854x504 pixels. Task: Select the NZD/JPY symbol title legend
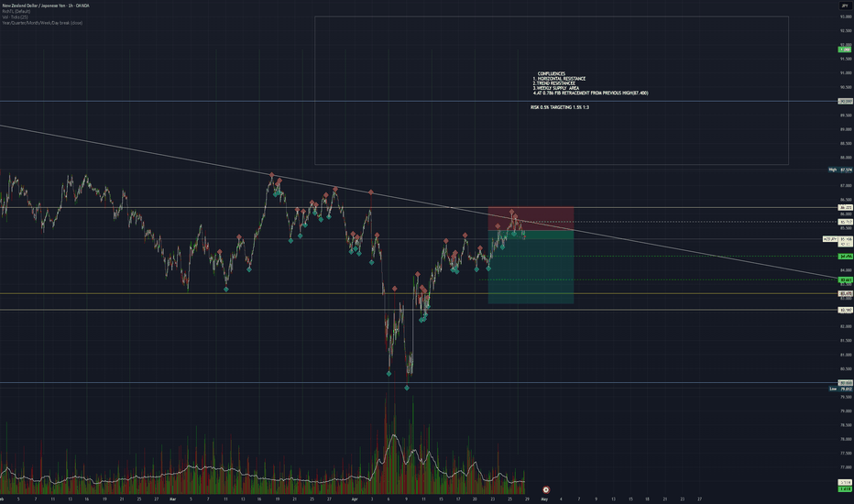(x=46, y=5)
